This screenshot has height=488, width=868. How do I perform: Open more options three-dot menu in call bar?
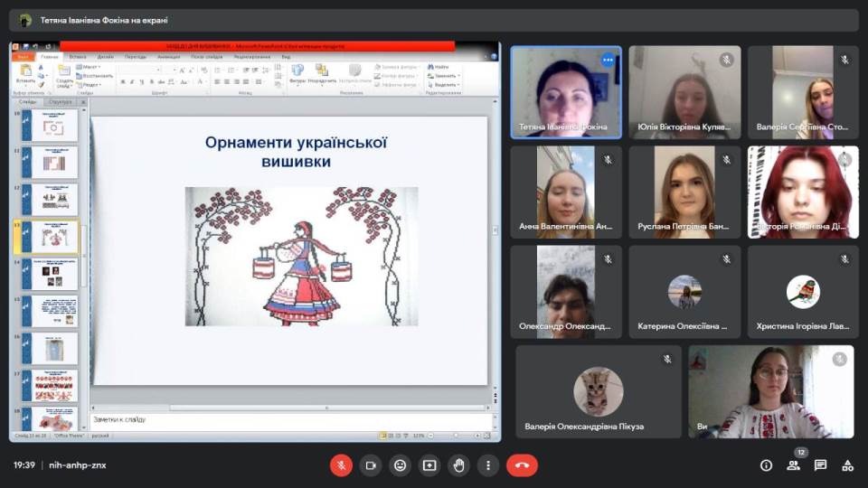point(488,465)
